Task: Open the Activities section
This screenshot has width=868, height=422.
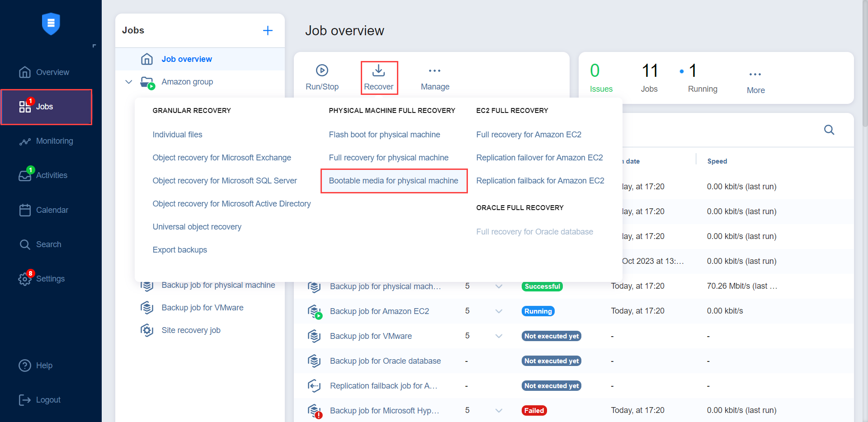Action: coord(43,175)
